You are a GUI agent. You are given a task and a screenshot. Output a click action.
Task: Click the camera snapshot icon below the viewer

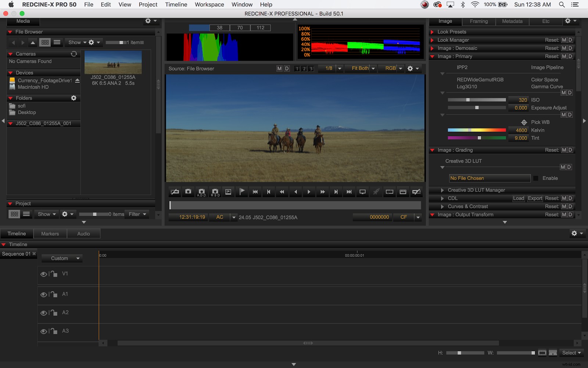pos(188,192)
